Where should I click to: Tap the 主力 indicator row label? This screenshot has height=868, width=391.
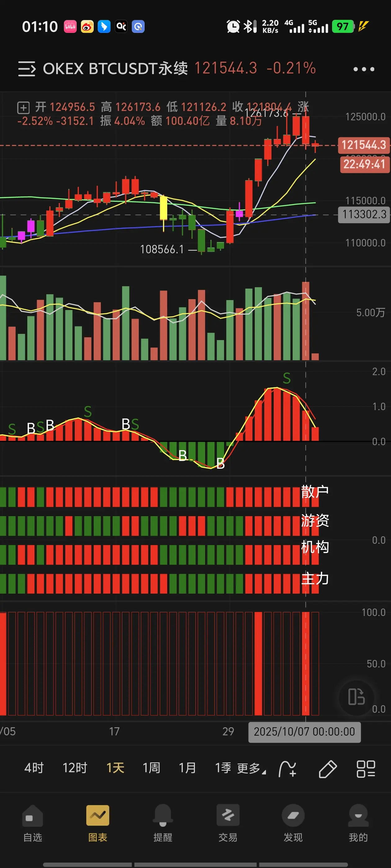click(x=315, y=578)
